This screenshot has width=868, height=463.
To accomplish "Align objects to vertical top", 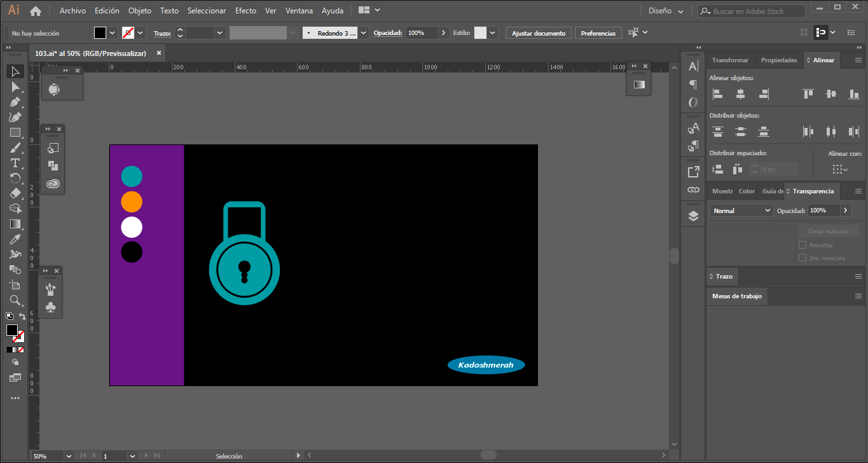I will click(x=808, y=94).
